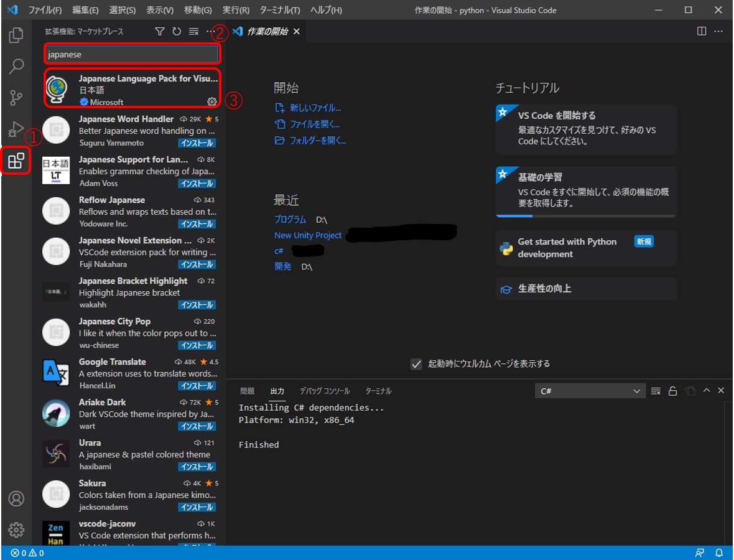Open Japanese Language Pack manage gear

pyautogui.click(x=211, y=101)
